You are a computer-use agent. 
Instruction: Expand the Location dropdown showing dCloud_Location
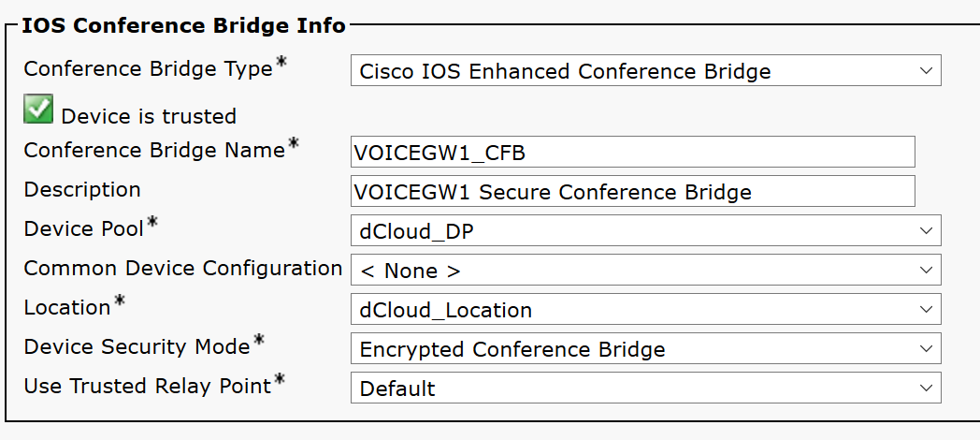645,310
